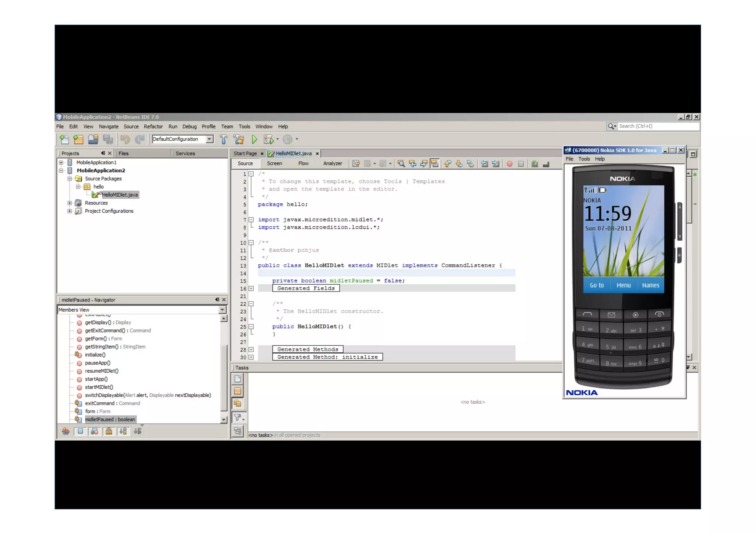Click the Clean and Build broom-hammer icon
Screen dimensions: 756x534
pyautogui.click(x=239, y=139)
